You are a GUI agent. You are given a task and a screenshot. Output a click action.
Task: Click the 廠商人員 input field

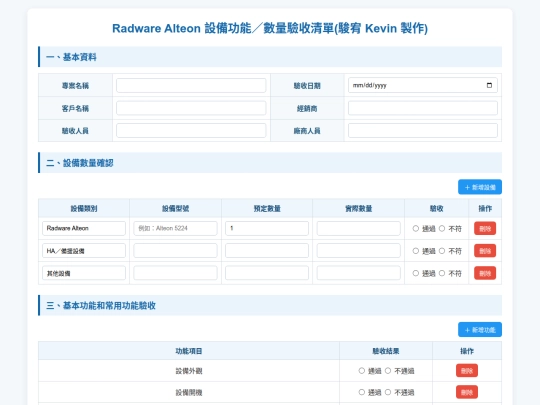tap(423, 131)
